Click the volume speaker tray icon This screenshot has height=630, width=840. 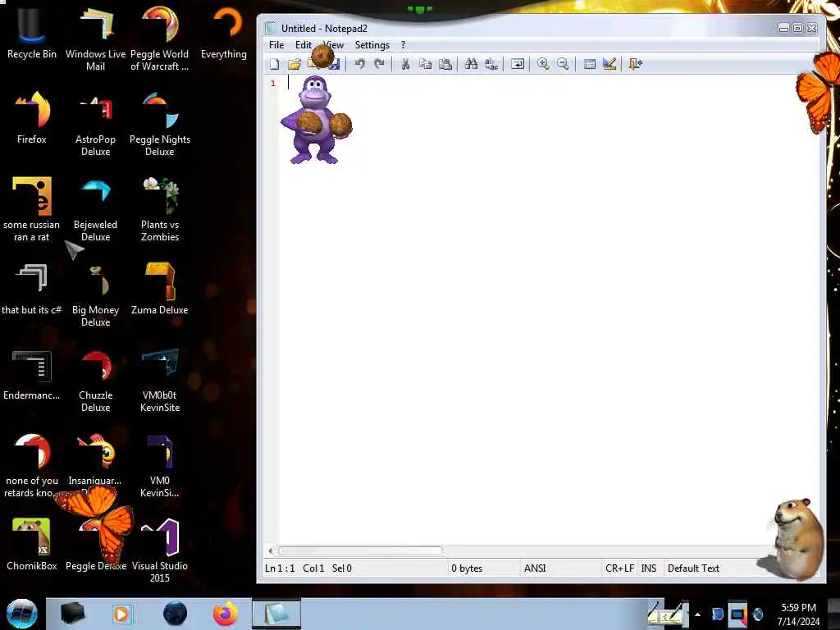758,614
